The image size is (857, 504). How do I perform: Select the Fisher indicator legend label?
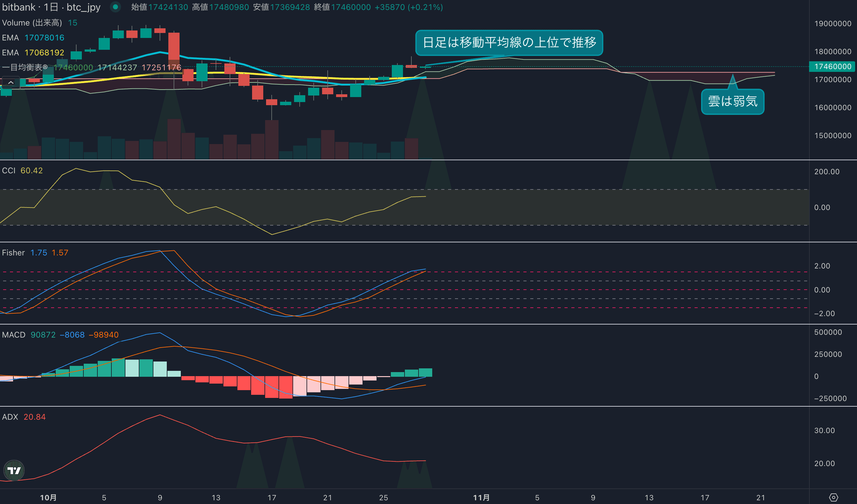(13, 253)
